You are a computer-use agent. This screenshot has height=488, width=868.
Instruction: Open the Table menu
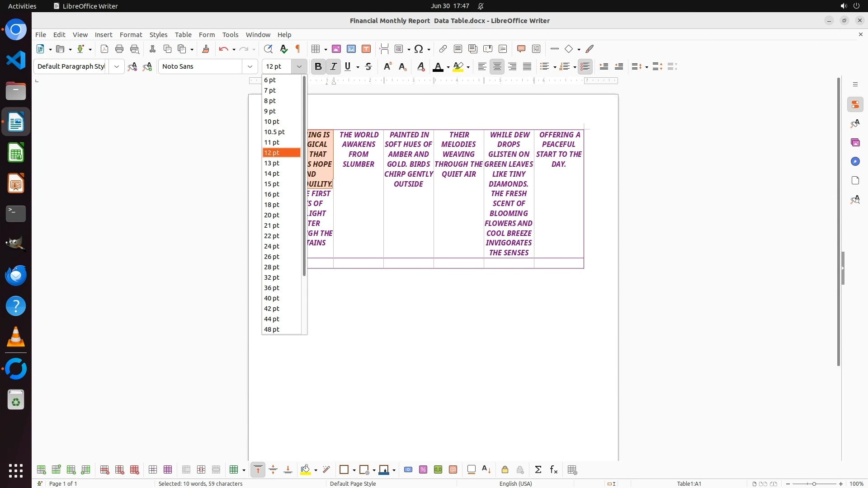pyautogui.click(x=183, y=34)
